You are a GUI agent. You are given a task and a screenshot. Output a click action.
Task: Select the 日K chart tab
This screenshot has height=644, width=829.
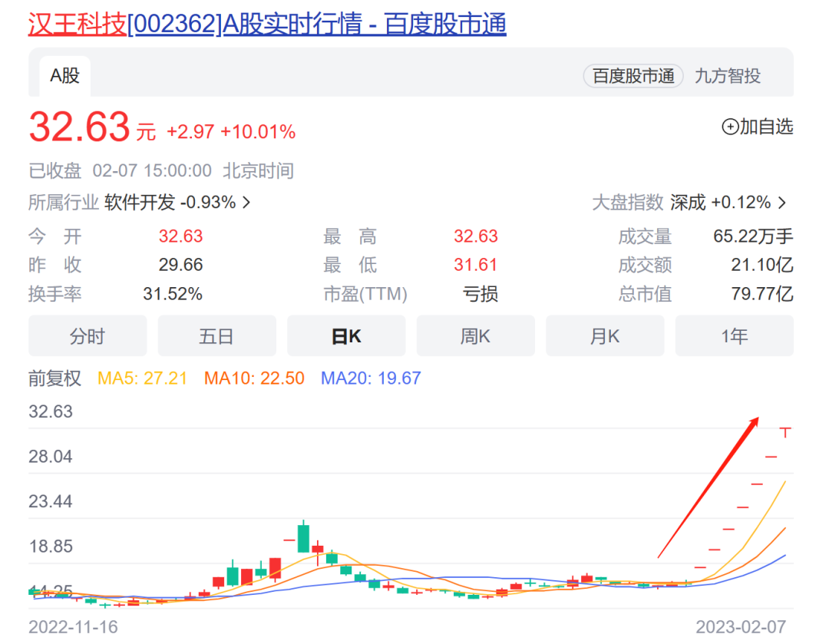(346, 335)
